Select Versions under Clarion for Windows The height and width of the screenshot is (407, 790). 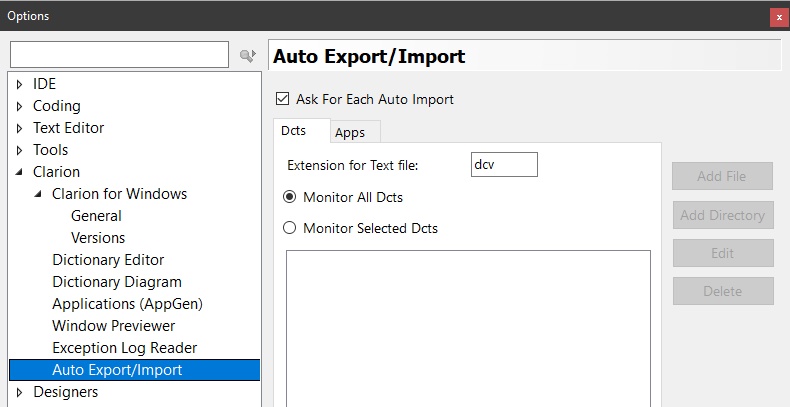(x=98, y=238)
